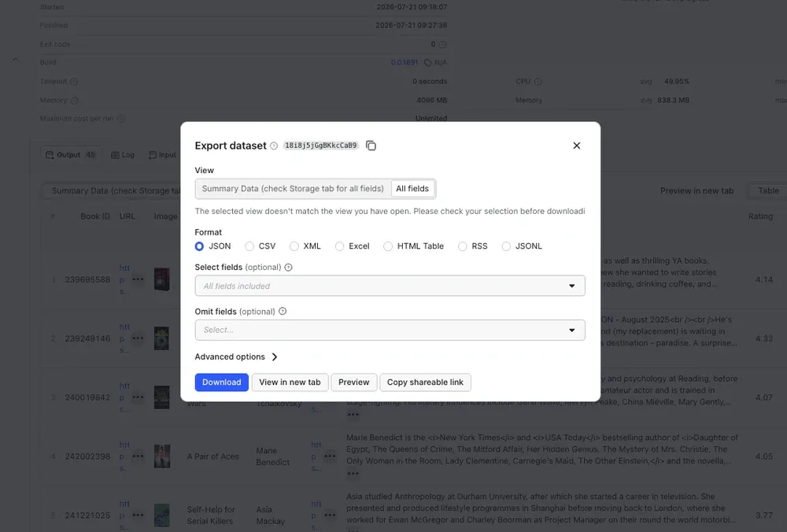Open the cover thumbnail for A Pair of Aces
The width and height of the screenshot is (787, 532).
(x=161, y=456)
